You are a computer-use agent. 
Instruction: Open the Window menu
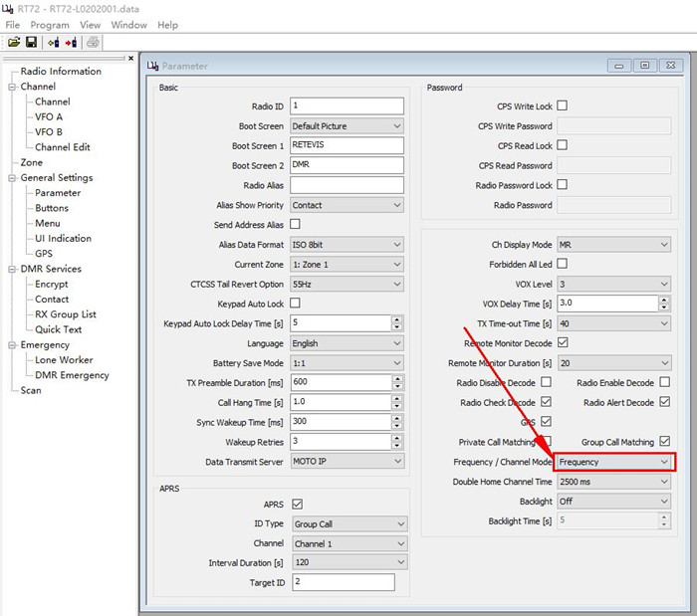tap(128, 25)
